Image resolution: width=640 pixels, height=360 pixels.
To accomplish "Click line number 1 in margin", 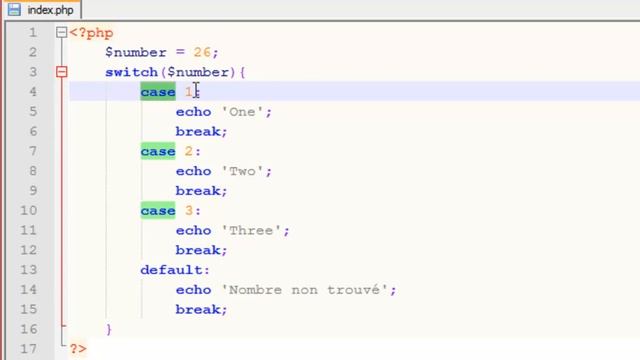I will click(x=33, y=33).
